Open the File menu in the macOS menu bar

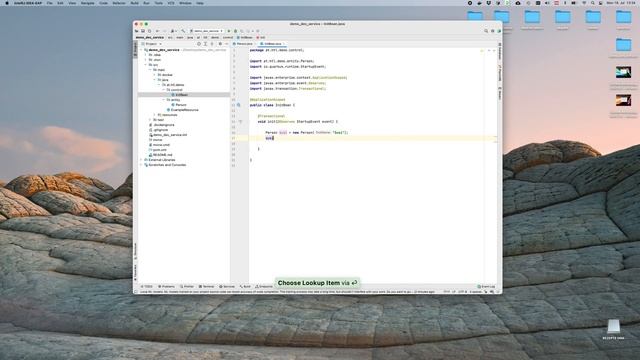tap(49, 3)
